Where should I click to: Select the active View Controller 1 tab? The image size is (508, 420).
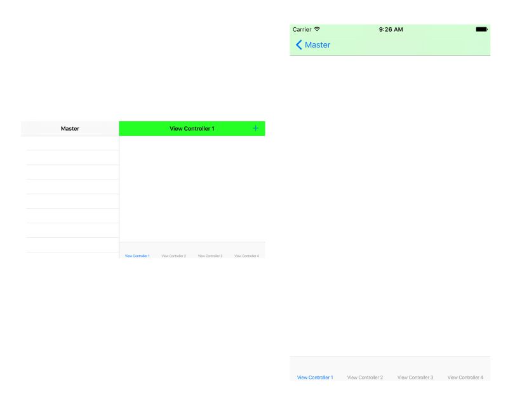(314, 377)
